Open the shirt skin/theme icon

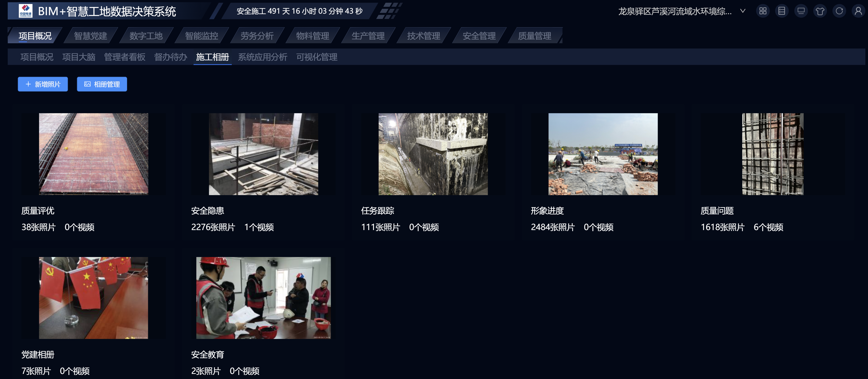[820, 11]
